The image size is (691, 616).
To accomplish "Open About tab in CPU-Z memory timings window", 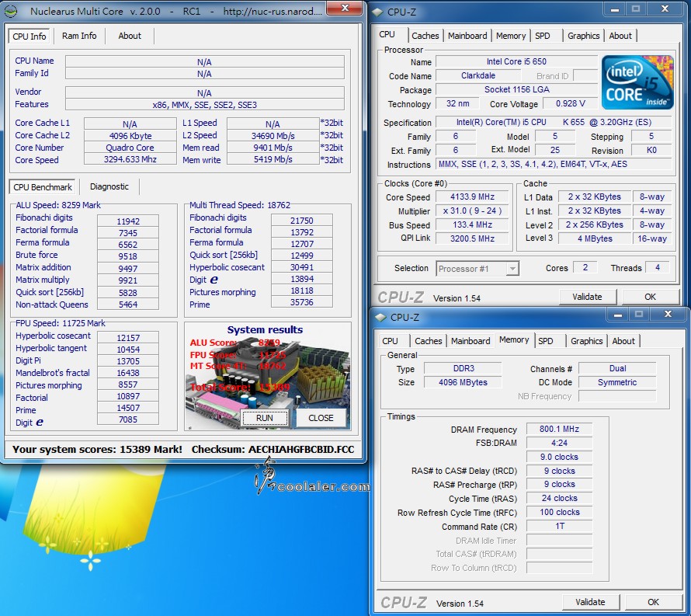I will point(623,341).
